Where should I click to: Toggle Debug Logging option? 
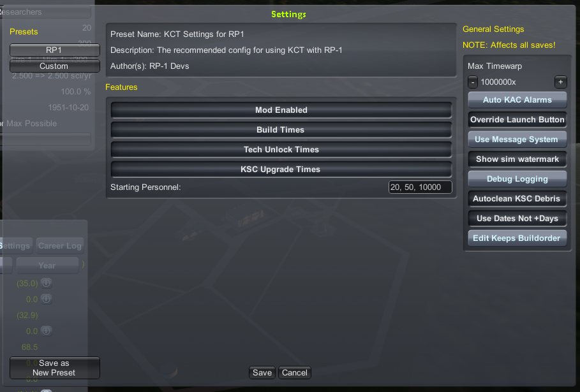(517, 179)
